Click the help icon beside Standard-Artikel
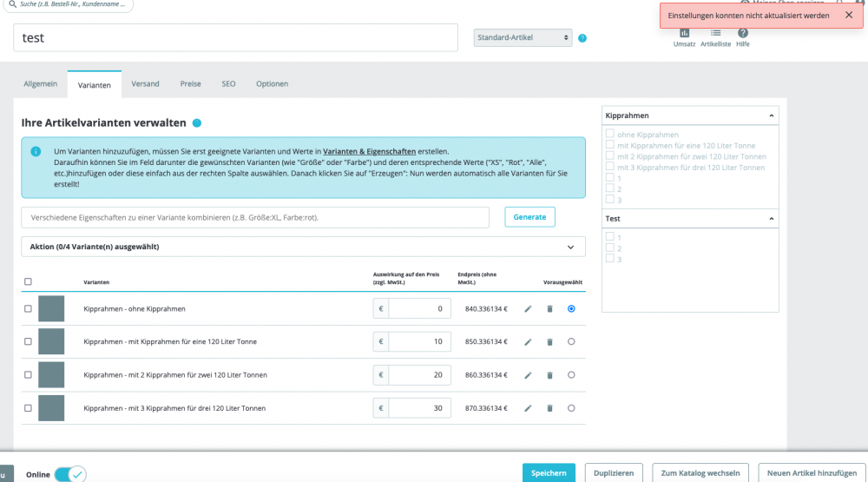The width and height of the screenshot is (868, 482). coord(582,38)
